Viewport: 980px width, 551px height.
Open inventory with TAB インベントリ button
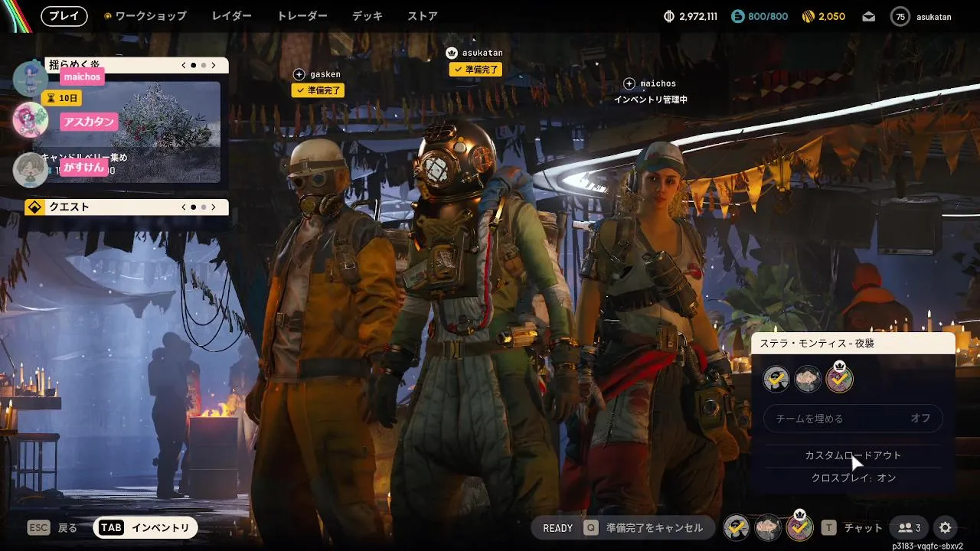[x=145, y=527]
